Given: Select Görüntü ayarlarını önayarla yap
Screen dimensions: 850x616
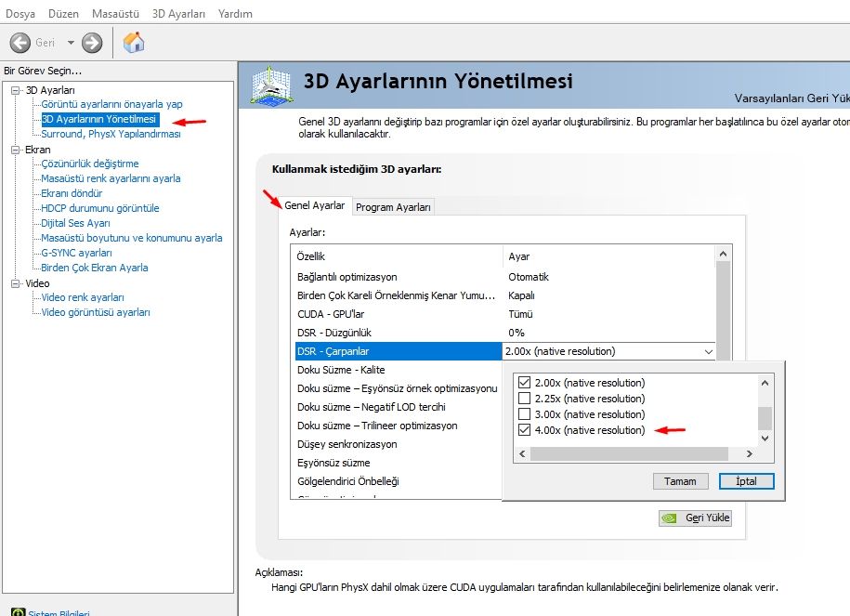Looking at the screenshot, I should click(x=111, y=104).
